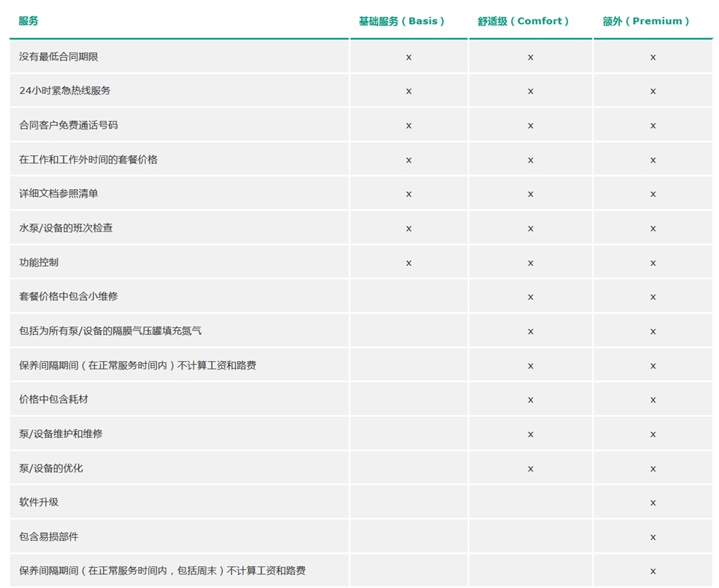Click the Premium x mark for 软件升级
Image resolution: width=719 pixels, height=588 pixels.
(653, 502)
